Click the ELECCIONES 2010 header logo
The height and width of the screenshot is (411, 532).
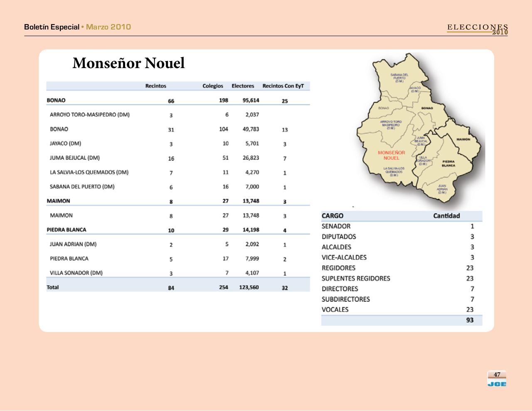point(478,29)
